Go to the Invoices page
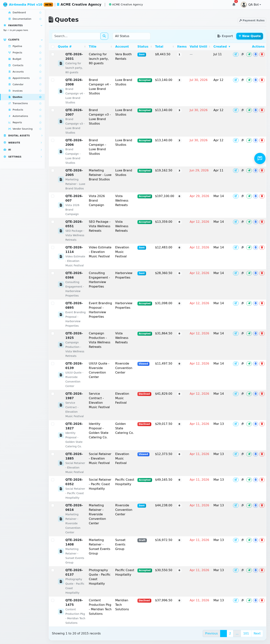This screenshot has height=644, width=270. point(17,91)
